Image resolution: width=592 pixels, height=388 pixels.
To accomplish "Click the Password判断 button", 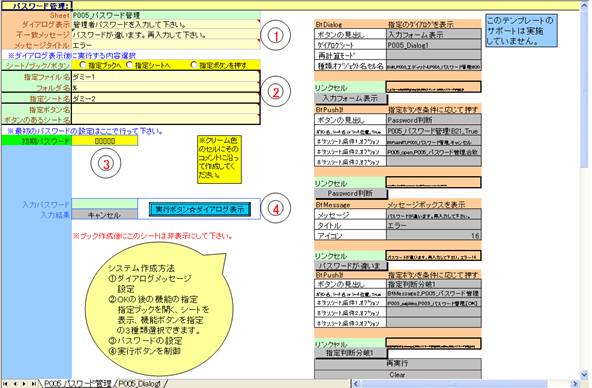I will click(351, 193).
